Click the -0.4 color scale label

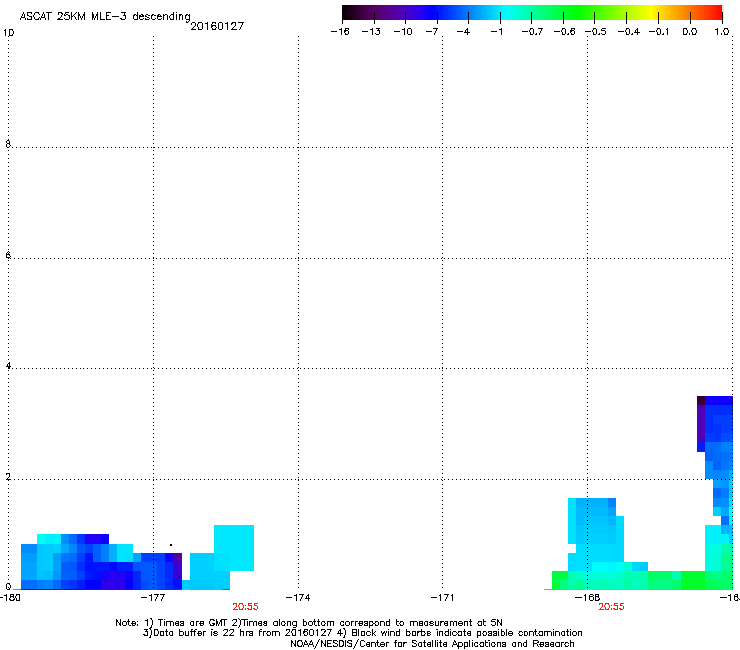click(629, 32)
